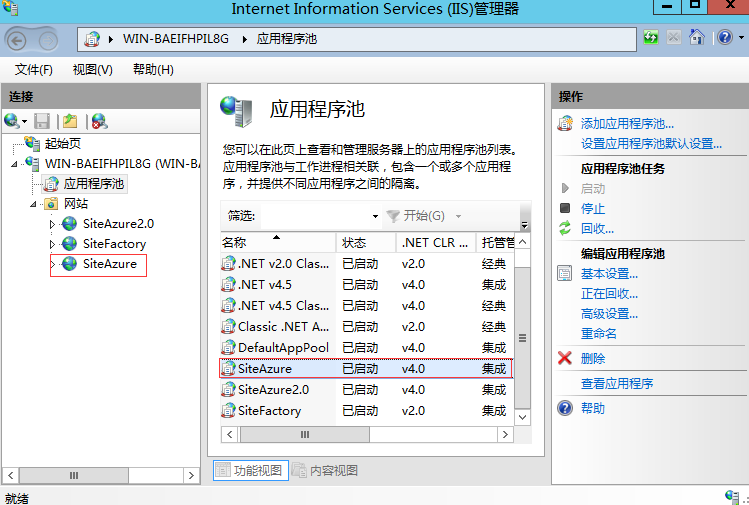Switch to the 内容视图 tab
The height and width of the screenshot is (505, 749).
tap(325, 470)
